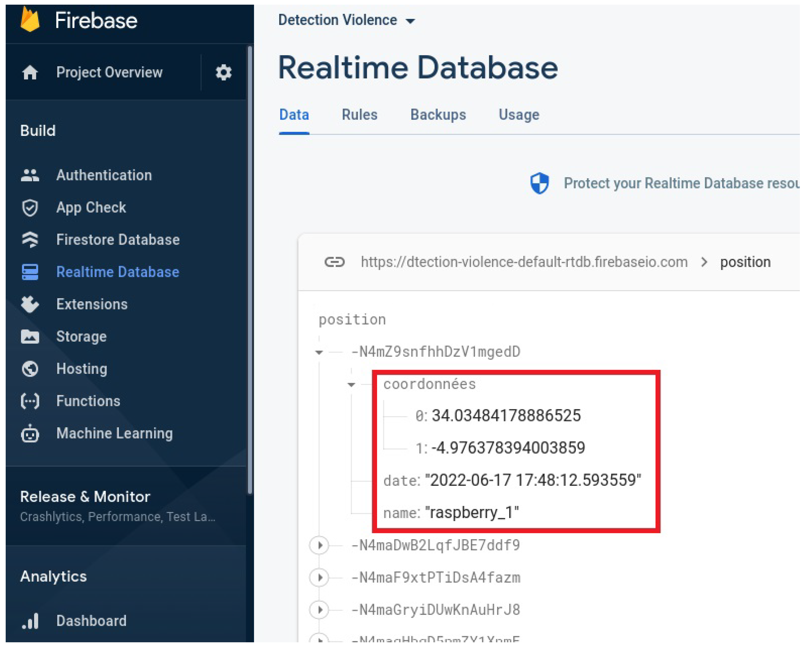The width and height of the screenshot is (812, 649).
Task: Click value -4.976378394003859
Action: pyautogui.click(x=508, y=448)
